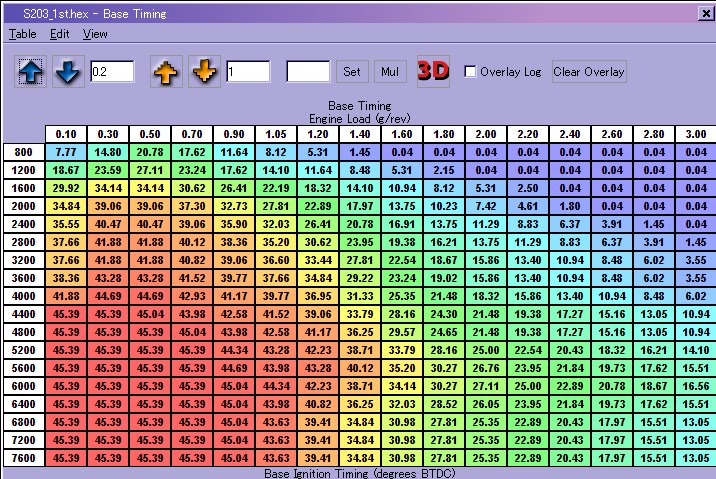Click the Mul button
Screen dimensions: 716x479
[x=390, y=72]
